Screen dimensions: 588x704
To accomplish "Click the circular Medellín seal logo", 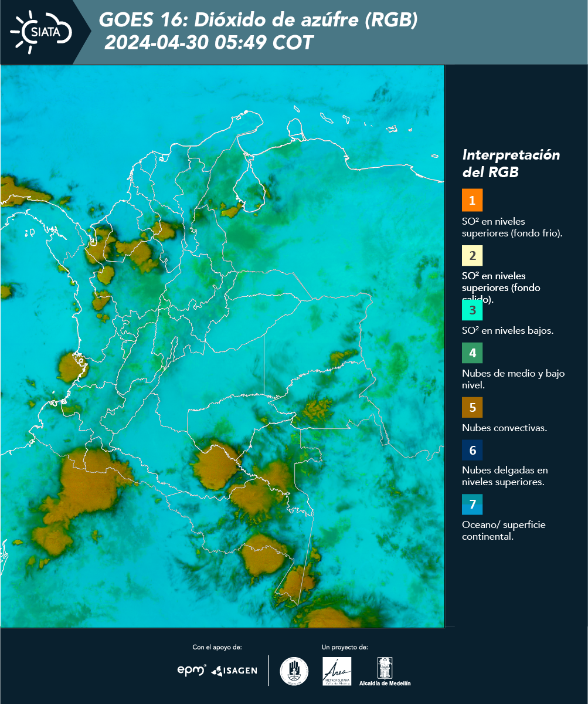I will pyautogui.click(x=294, y=671).
